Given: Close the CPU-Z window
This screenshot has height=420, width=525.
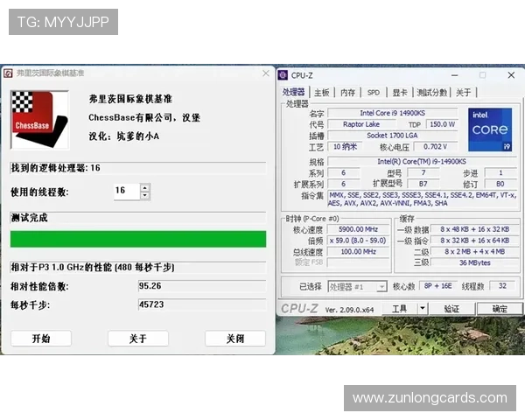Looking at the screenshot, I should 511,75.
